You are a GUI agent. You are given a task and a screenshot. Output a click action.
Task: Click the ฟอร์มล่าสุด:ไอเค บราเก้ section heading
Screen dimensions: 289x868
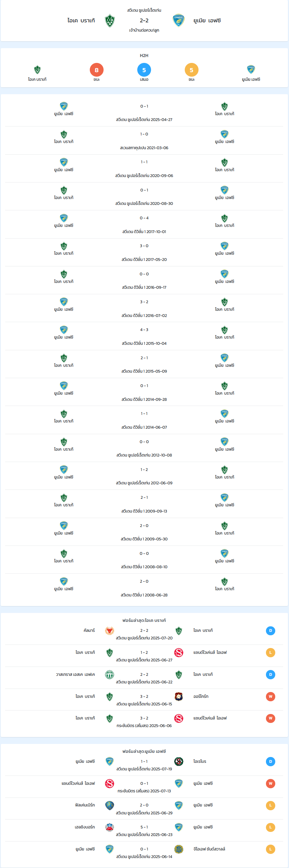[144, 620]
